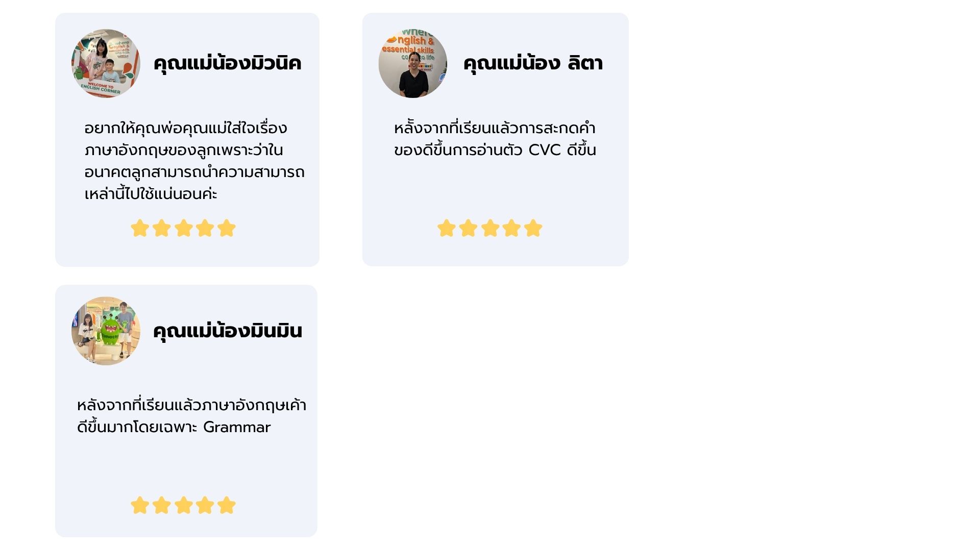The image size is (980, 551).
Task: Select the fourth star in คุณแม่น้องมินมิน's rating
Action: pos(205,505)
